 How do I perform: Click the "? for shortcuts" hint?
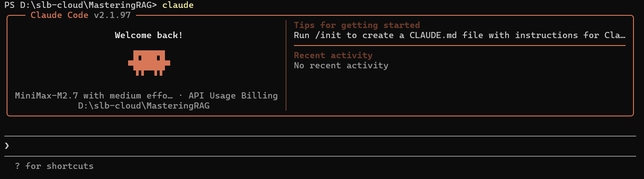(54, 166)
